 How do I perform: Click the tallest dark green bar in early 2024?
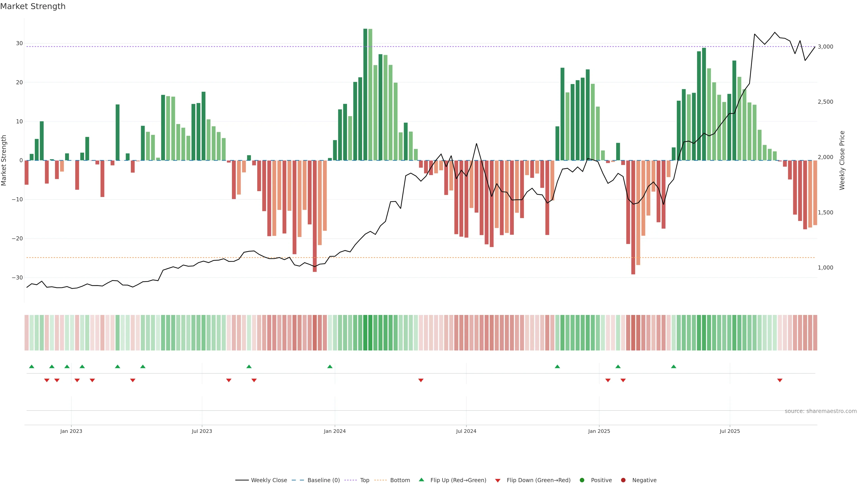[365, 94]
